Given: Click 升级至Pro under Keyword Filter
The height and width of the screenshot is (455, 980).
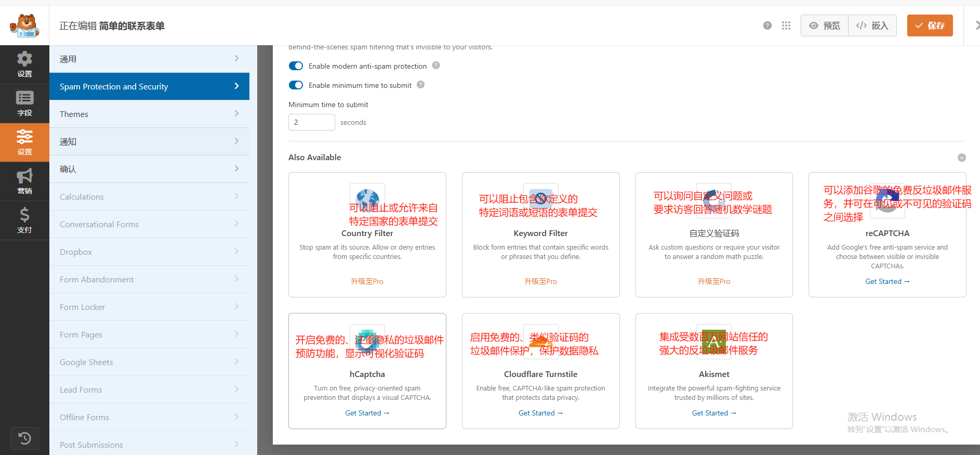Looking at the screenshot, I should pos(540,281).
